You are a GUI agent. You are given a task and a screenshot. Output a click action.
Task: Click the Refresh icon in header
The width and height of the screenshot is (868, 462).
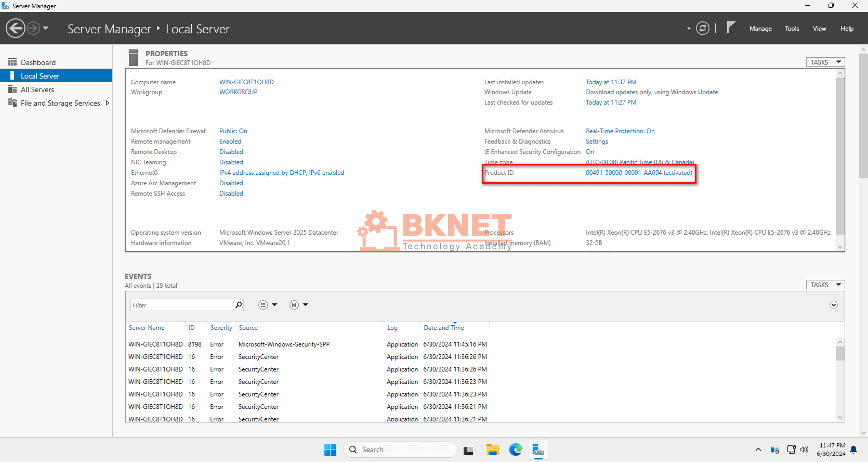[703, 28]
